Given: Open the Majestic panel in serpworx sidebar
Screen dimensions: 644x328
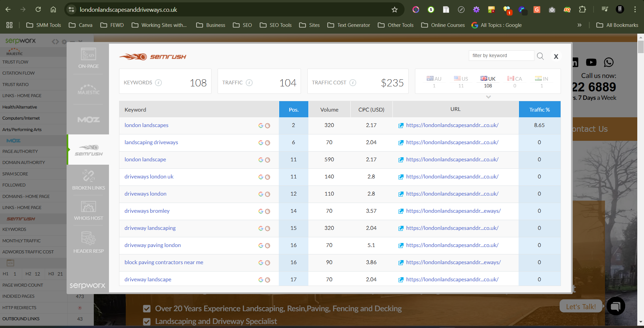Looking at the screenshot, I should point(88,90).
